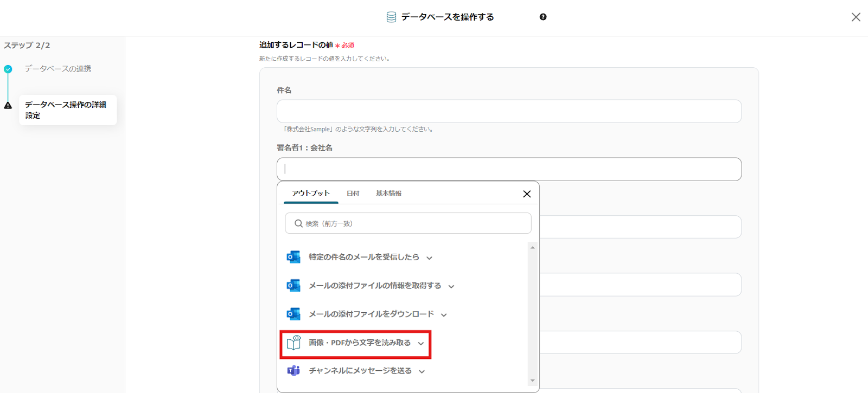This screenshot has height=393, width=868.
Task: Click the scrollbar down arrow in output list
Action: (x=532, y=381)
